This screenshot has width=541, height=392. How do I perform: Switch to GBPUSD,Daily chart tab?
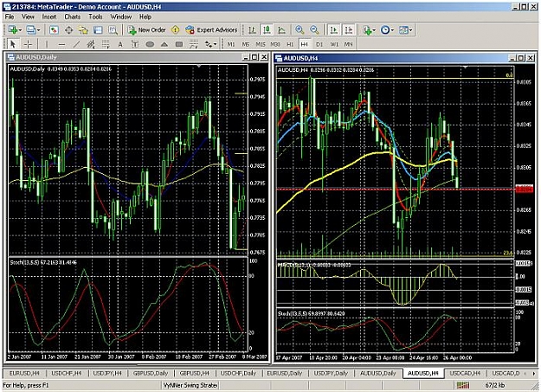[x=151, y=373]
